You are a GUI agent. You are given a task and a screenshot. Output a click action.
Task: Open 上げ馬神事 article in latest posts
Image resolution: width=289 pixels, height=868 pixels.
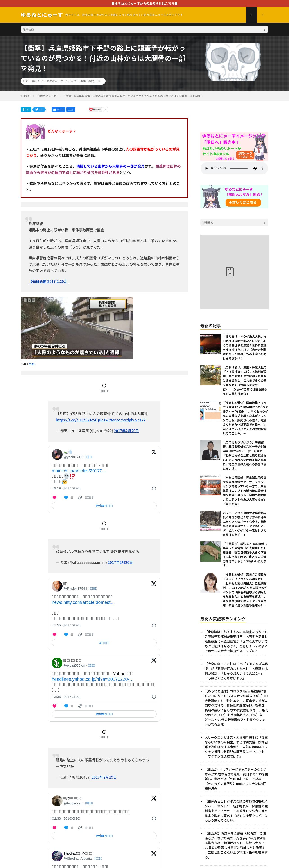tap(245, 380)
